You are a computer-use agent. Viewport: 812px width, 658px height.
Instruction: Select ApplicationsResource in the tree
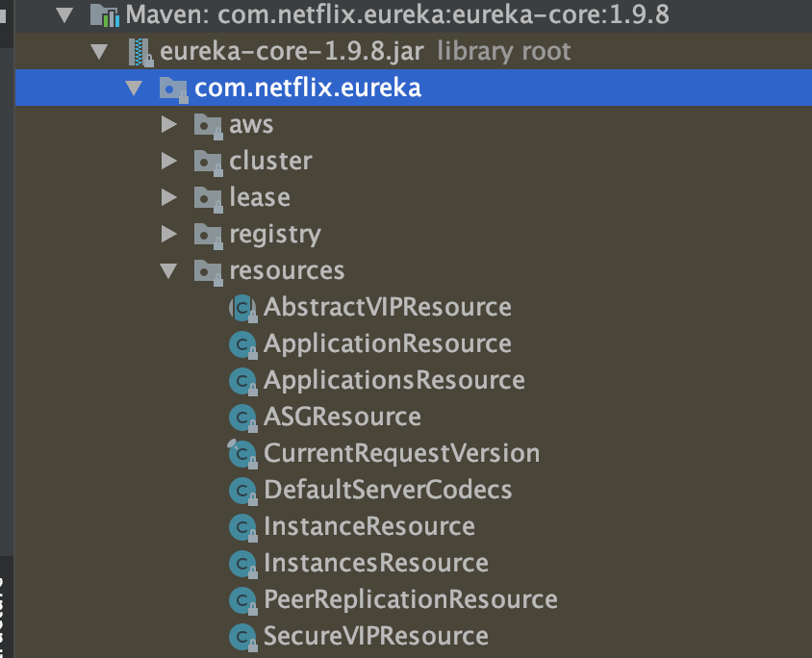[x=393, y=381]
